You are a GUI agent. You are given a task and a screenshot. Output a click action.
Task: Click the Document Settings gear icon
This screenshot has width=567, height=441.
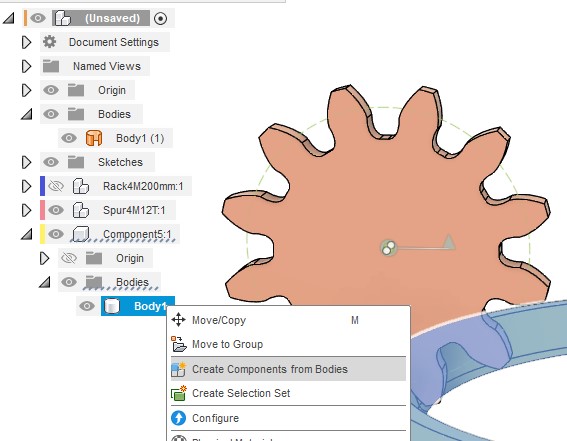(x=50, y=42)
